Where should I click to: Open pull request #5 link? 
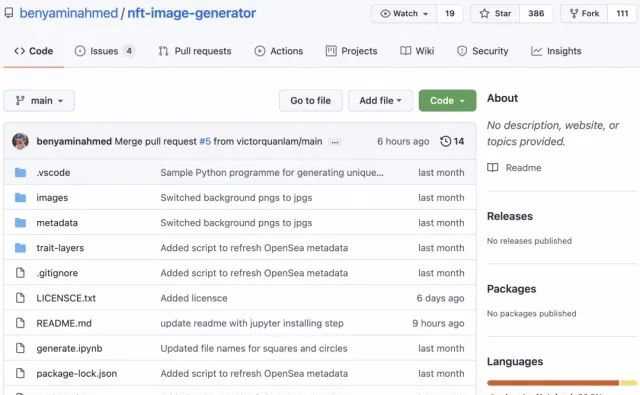205,141
